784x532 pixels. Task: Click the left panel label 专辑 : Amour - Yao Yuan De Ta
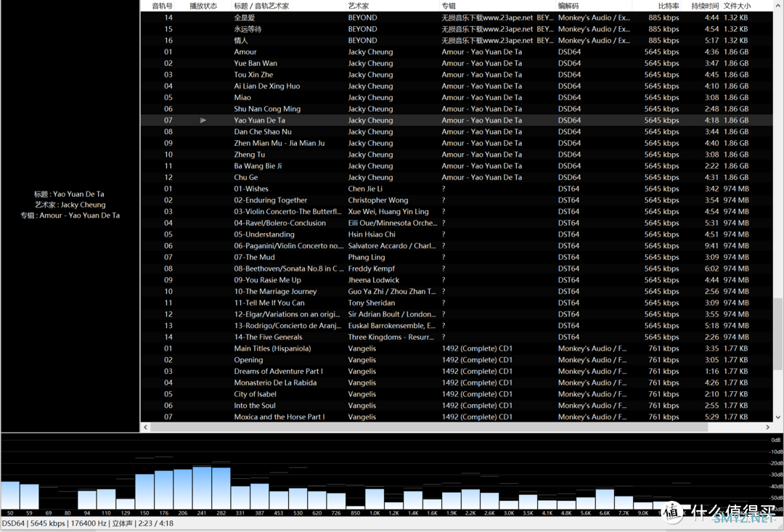(x=70, y=216)
